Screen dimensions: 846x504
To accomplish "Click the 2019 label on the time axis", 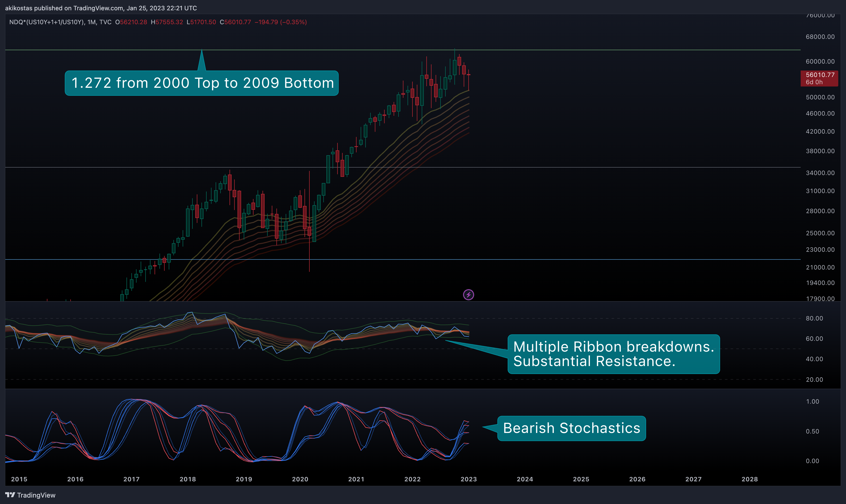I will coord(244,479).
